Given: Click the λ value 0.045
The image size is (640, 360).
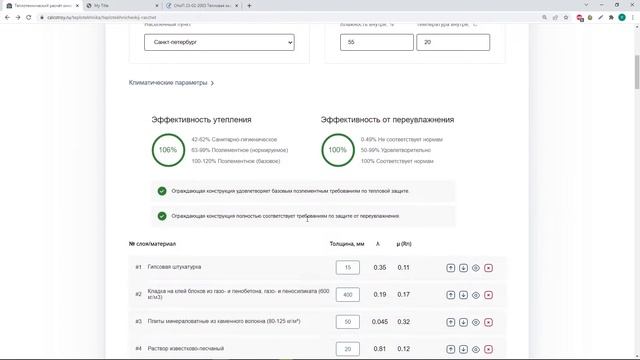Looking at the screenshot, I should pyautogui.click(x=380, y=322).
